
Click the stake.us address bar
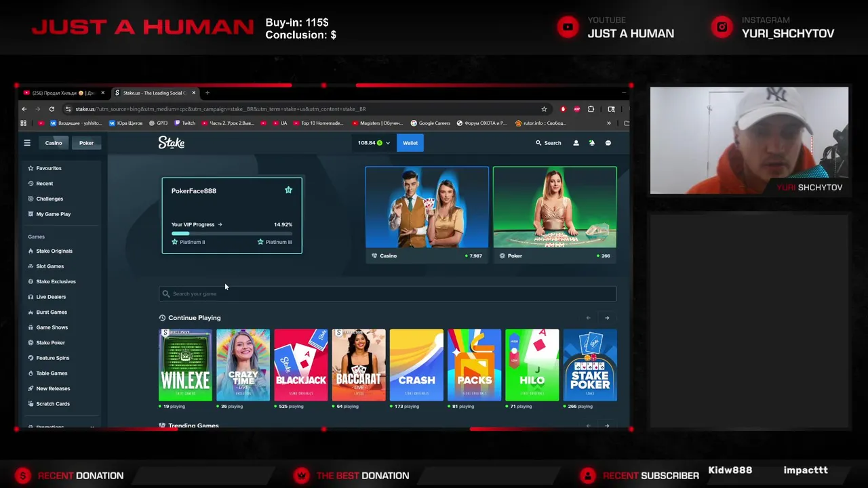305,109
